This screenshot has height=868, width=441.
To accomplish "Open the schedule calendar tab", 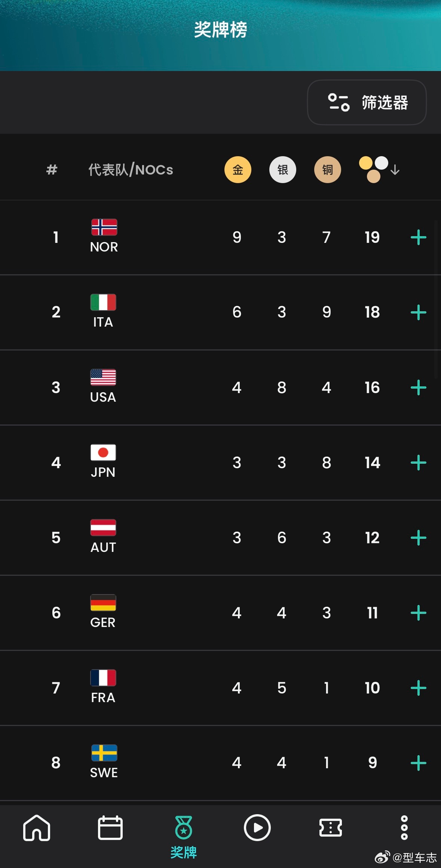I will tap(110, 828).
